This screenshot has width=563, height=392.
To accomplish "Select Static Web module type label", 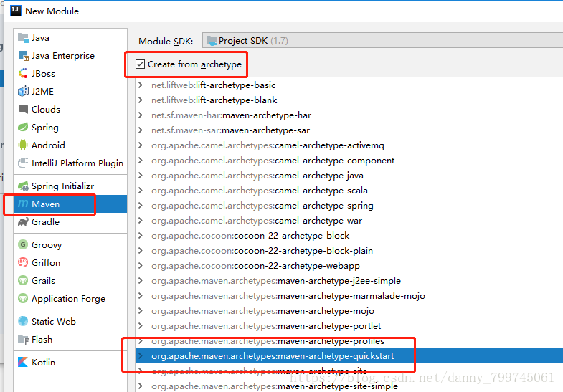I will click(54, 321).
